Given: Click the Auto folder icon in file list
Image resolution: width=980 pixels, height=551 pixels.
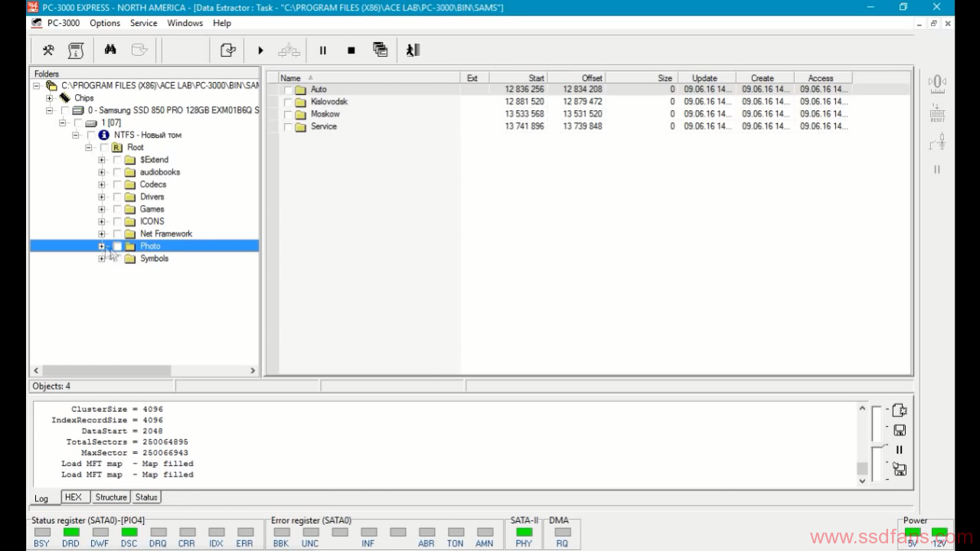Looking at the screenshot, I should pyautogui.click(x=300, y=90).
